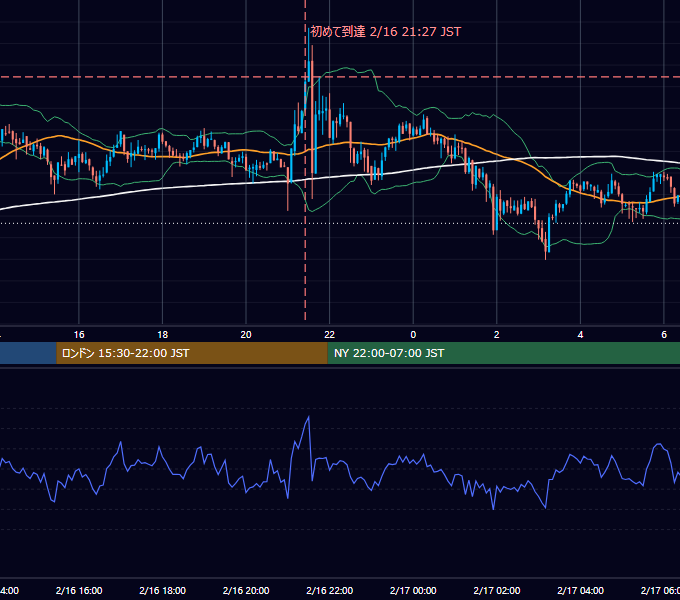Click the '2/16 18:00' indicator axis label
This screenshot has height=600, width=680.
coord(163,590)
